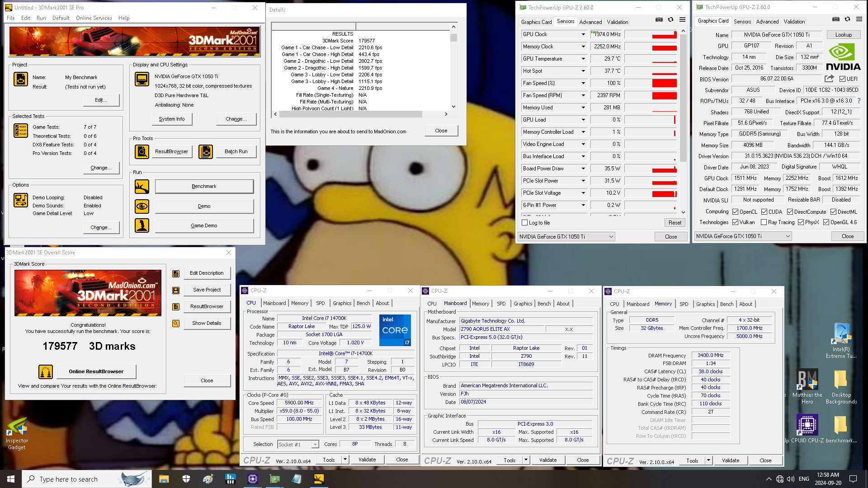Click the Show Details magnifier icon
The height and width of the screenshot is (488, 868).
[176, 324]
